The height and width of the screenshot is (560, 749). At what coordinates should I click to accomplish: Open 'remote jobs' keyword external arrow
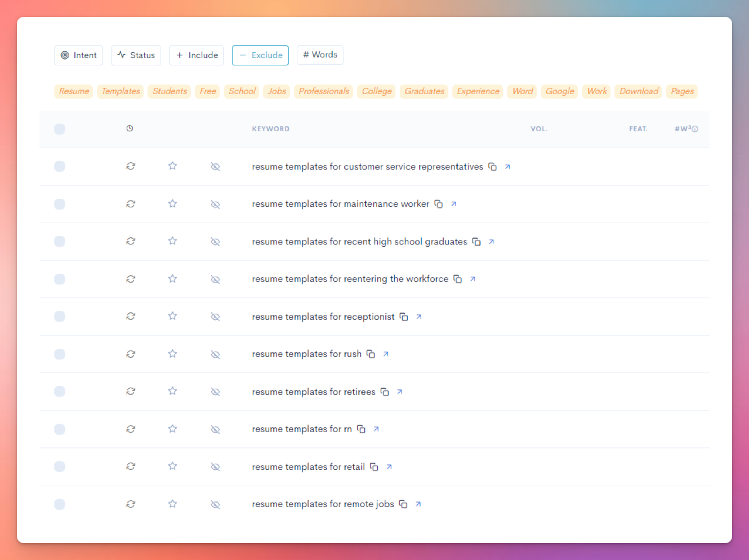point(418,504)
